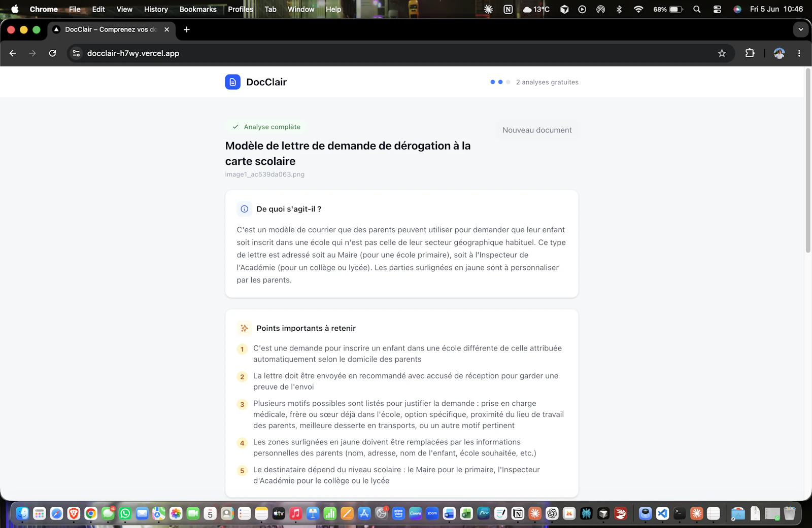Expand the tab search dropdown arrow

point(801,29)
